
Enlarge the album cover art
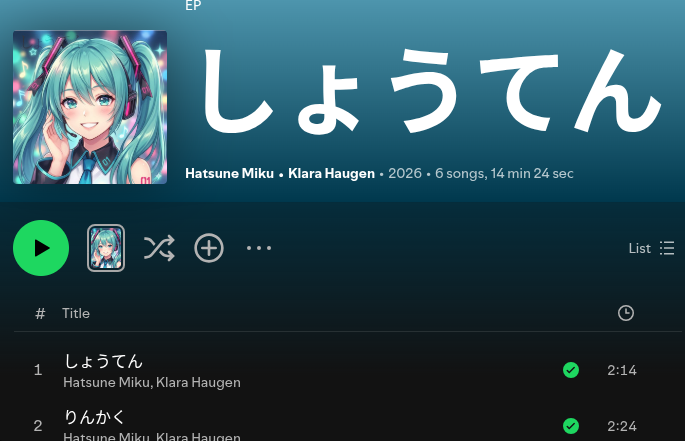pos(90,107)
